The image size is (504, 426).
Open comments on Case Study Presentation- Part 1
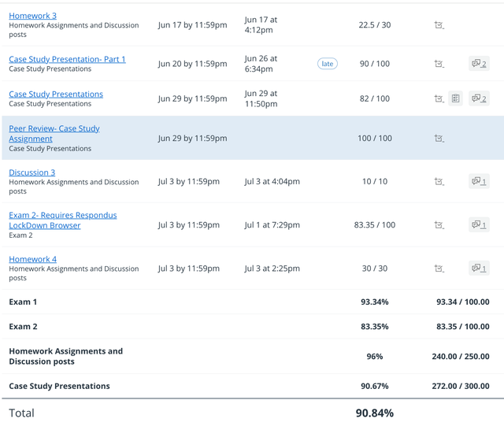point(478,64)
